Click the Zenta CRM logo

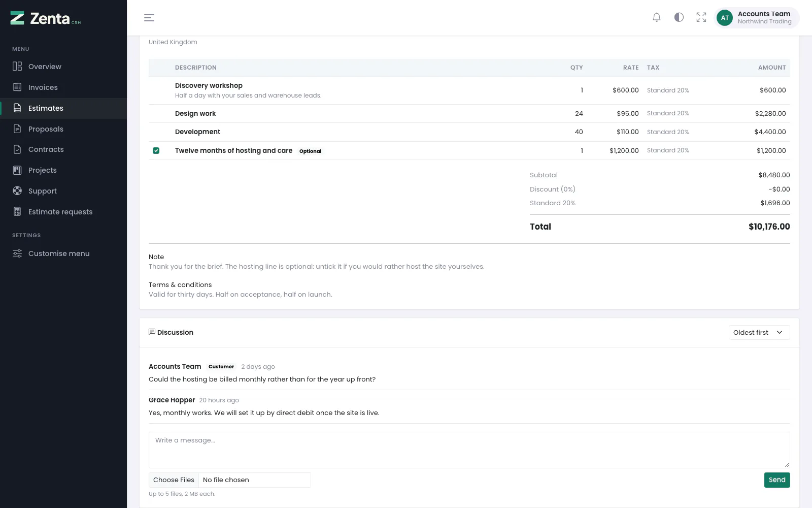(46, 18)
